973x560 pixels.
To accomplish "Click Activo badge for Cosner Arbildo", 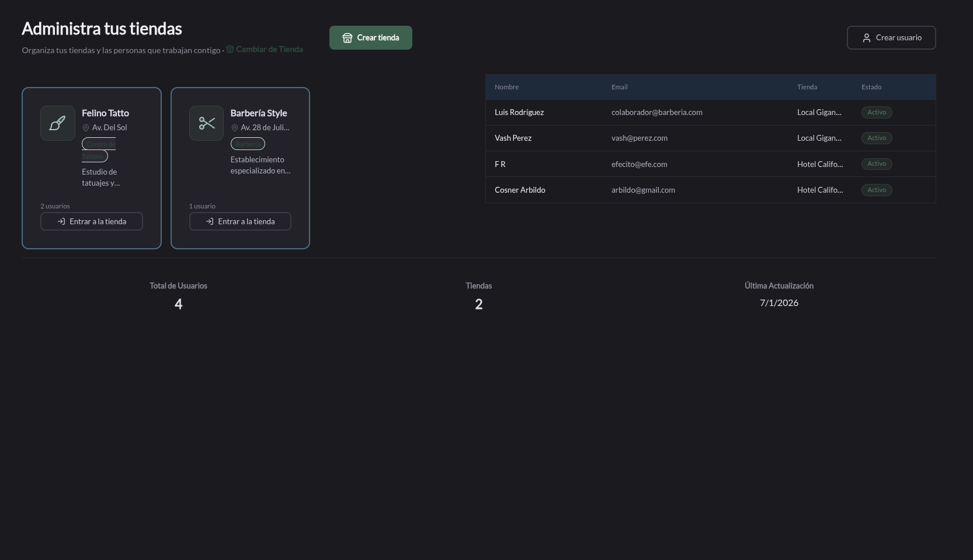I will (877, 190).
